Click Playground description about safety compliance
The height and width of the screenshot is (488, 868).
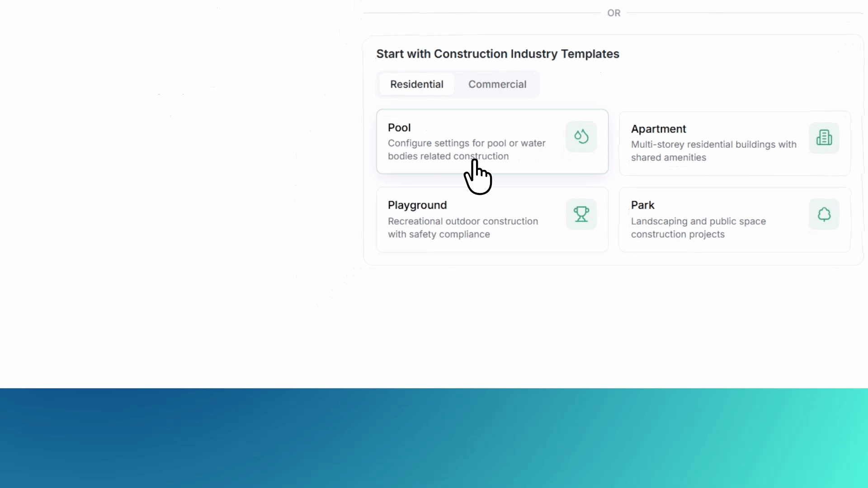click(463, 228)
